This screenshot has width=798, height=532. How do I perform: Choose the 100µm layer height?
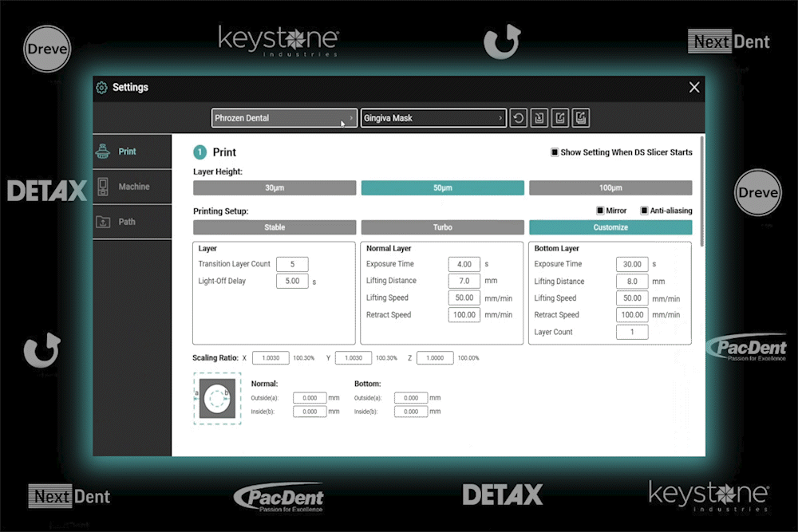point(610,188)
